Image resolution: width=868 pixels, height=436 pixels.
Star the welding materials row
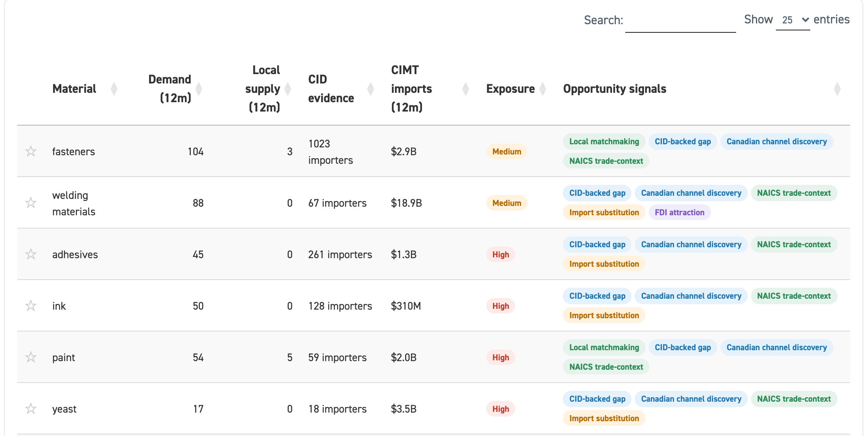tap(31, 203)
